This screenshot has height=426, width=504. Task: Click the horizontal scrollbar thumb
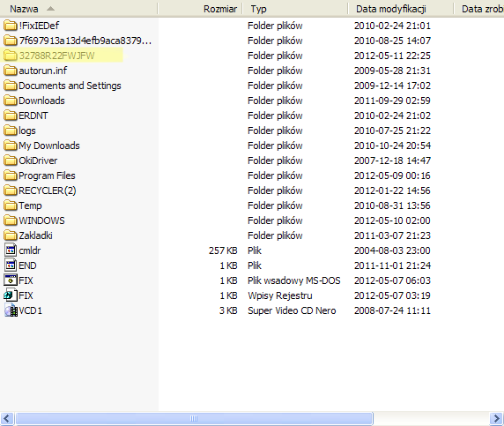tap(194, 419)
